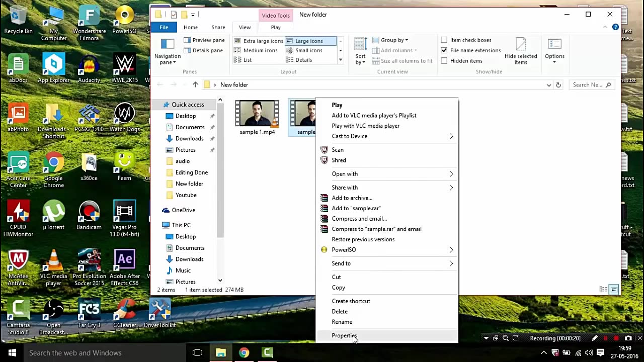Click the navigation pane scrollbar down arrow
The image size is (644, 362).
220,280
